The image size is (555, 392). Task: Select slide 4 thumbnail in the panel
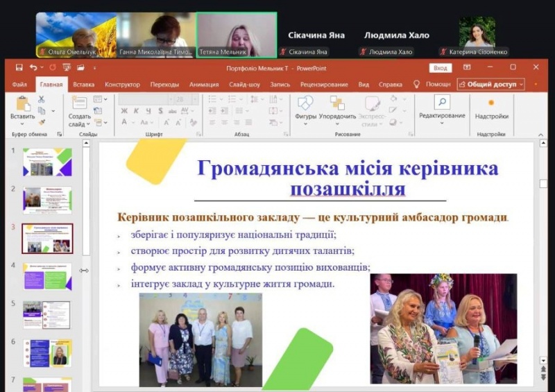point(46,276)
